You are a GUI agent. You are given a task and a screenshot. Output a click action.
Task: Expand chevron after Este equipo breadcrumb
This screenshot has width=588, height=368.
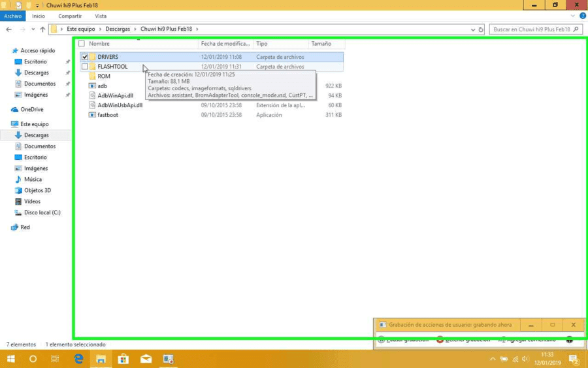[100, 29]
